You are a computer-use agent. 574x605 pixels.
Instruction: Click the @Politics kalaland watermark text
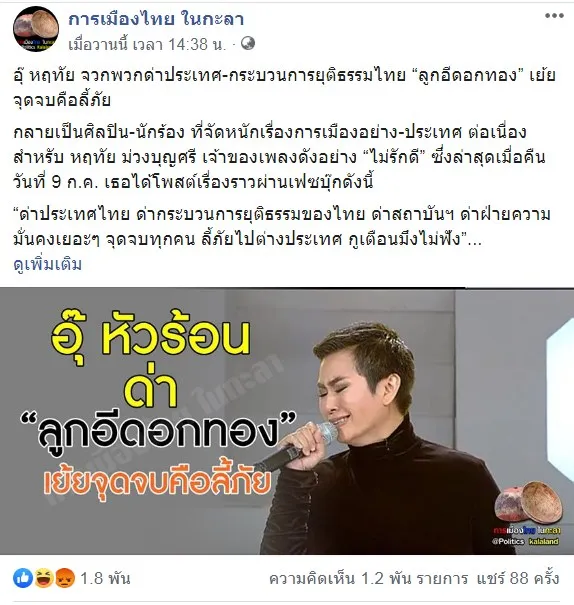tap(525, 541)
